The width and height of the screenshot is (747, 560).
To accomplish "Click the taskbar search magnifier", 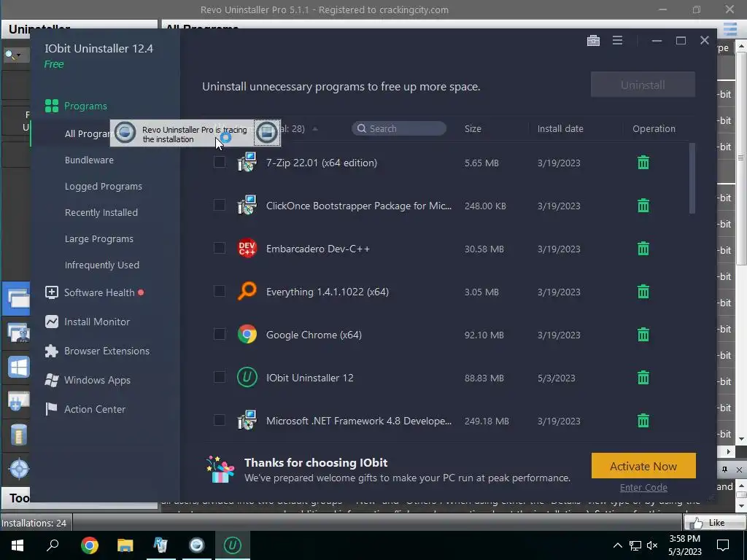I will pos(53,545).
